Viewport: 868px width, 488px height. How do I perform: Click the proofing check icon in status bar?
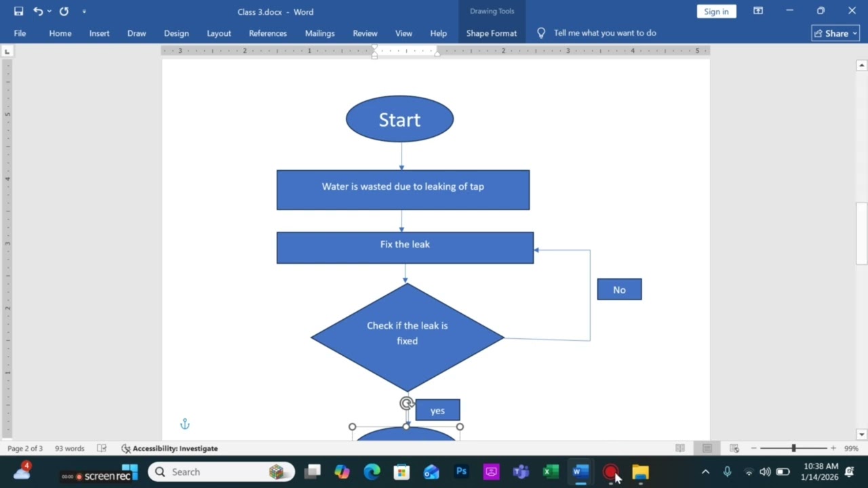pyautogui.click(x=102, y=449)
